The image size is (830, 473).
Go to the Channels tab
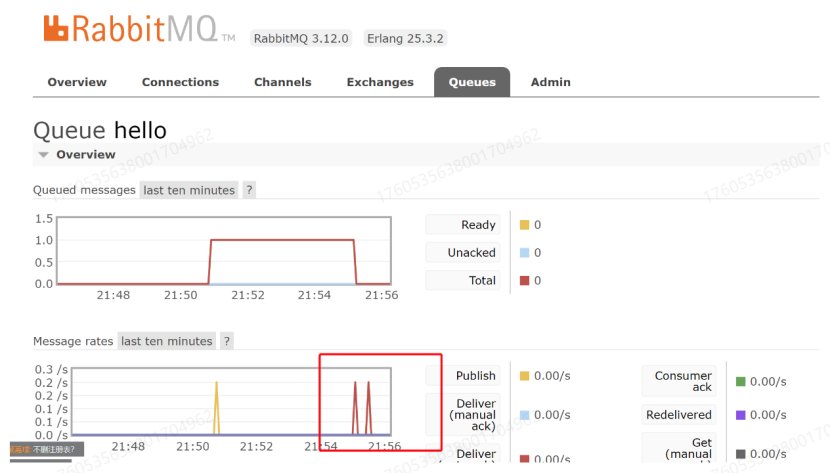[x=283, y=82]
